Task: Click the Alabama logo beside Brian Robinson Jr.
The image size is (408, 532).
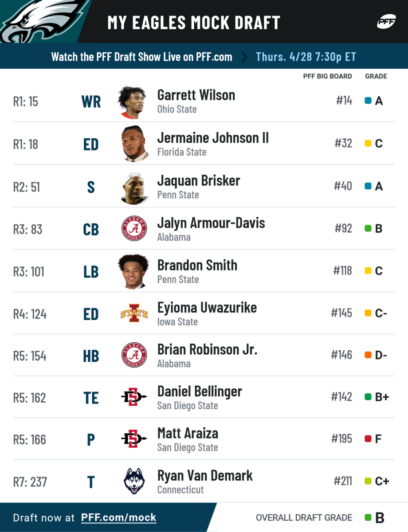Action: (134, 355)
